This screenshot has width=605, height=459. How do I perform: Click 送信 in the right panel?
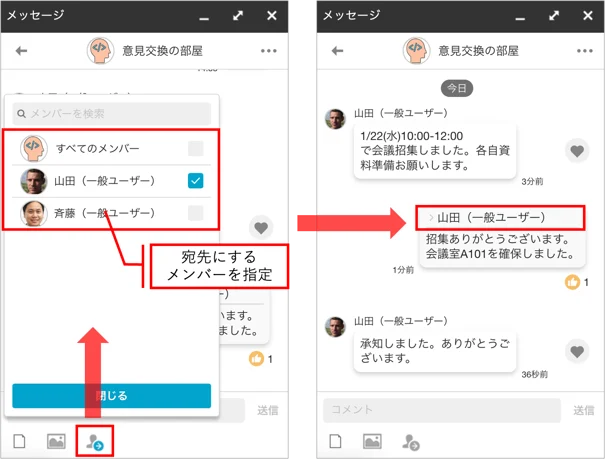(583, 410)
